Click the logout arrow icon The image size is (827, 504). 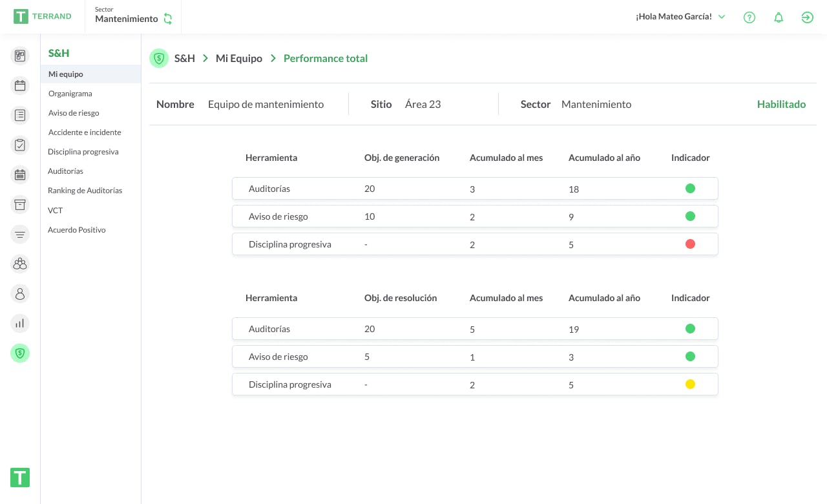[808, 17]
